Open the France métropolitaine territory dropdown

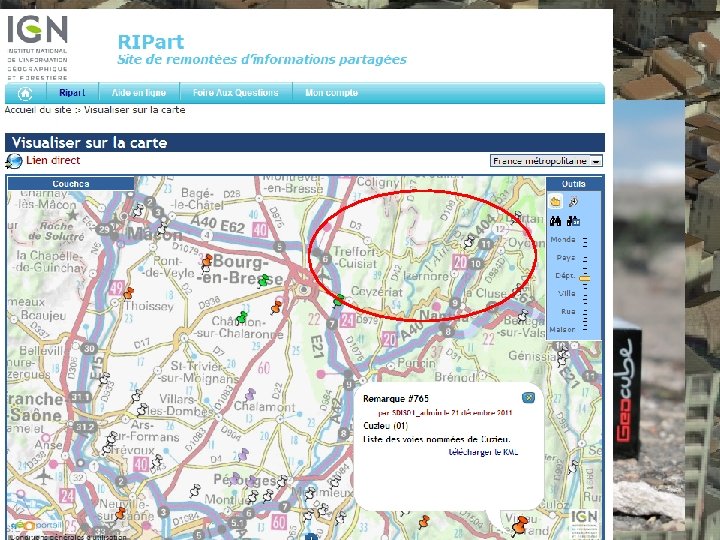(546, 161)
